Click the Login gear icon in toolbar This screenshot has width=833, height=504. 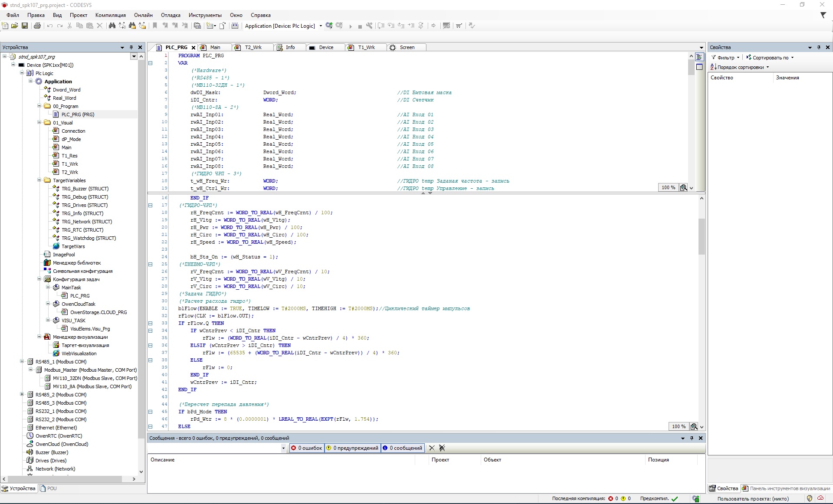point(329,26)
